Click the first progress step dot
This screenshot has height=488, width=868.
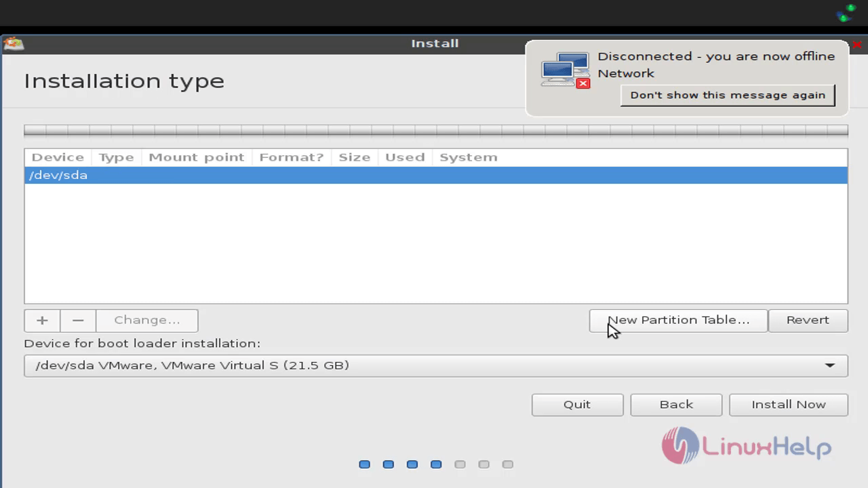coord(364,464)
